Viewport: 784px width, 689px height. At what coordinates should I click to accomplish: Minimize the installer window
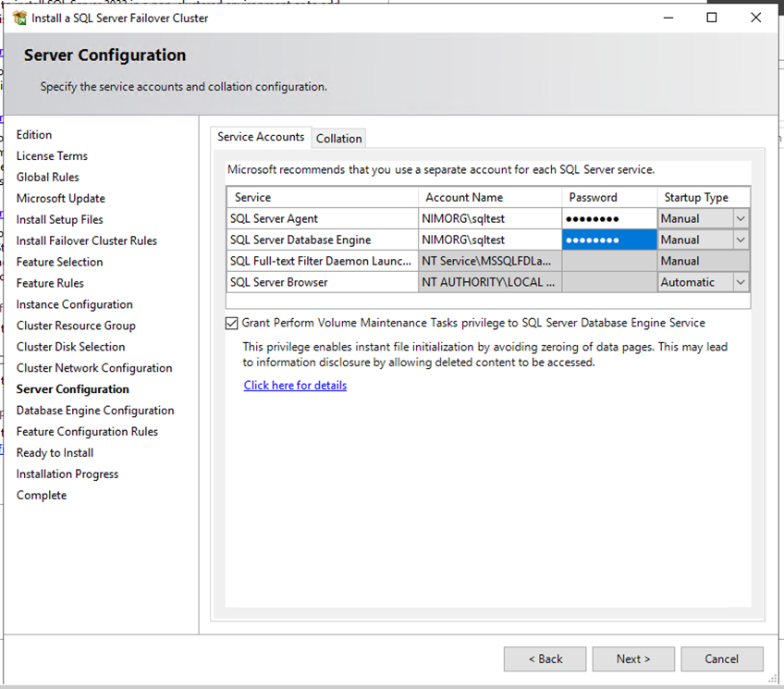point(668,18)
